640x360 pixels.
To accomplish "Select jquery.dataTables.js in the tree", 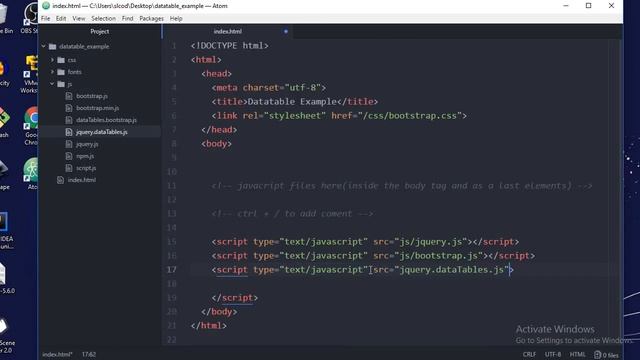I will pyautogui.click(x=102, y=132).
